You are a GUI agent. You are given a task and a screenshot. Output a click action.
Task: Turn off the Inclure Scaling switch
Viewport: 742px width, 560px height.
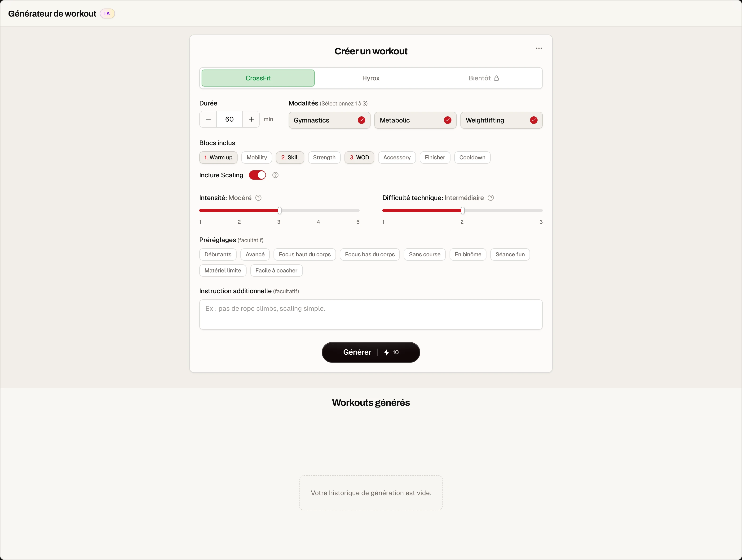click(257, 175)
